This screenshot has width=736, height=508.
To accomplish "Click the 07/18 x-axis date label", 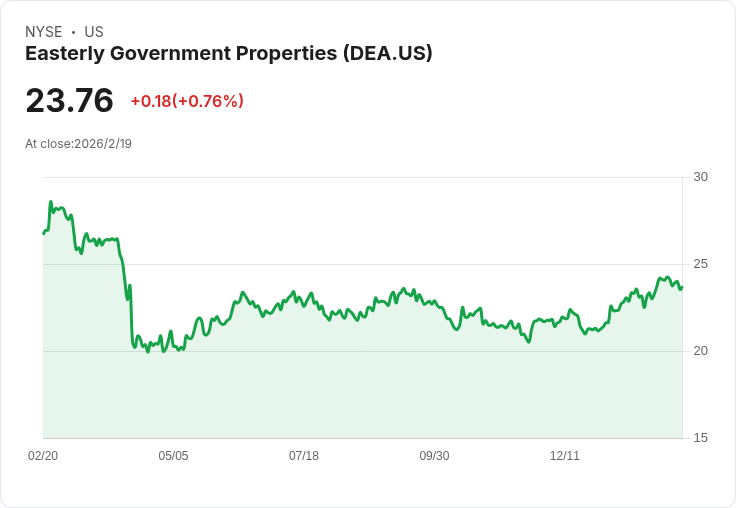I will pos(304,456).
